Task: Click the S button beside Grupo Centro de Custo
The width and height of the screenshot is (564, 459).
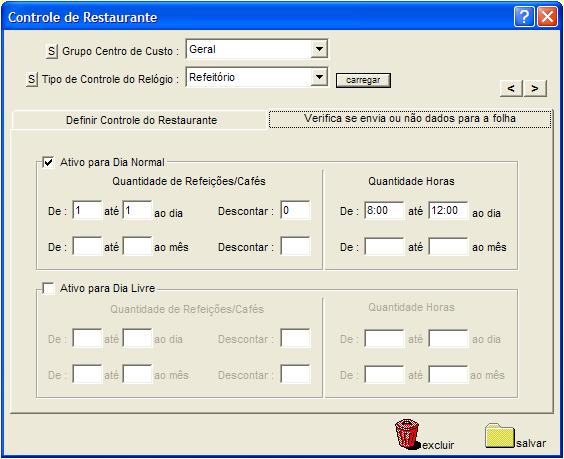Action: [x=52, y=51]
